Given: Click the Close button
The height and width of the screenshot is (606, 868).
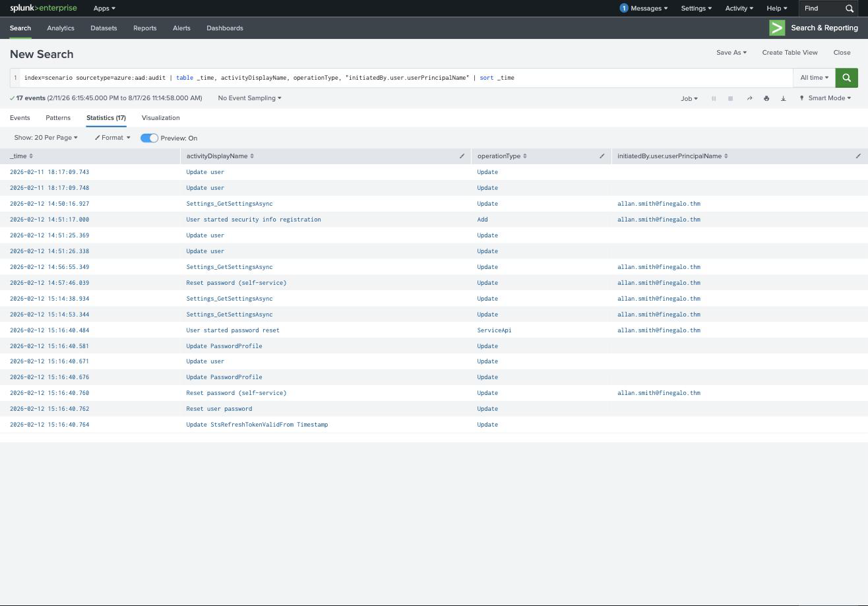Looking at the screenshot, I should pyautogui.click(x=842, y=53).
